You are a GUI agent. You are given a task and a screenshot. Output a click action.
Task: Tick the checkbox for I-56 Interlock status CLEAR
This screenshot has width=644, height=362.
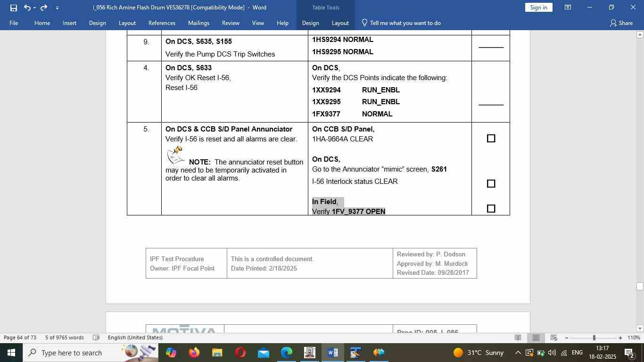click(491, 184)
